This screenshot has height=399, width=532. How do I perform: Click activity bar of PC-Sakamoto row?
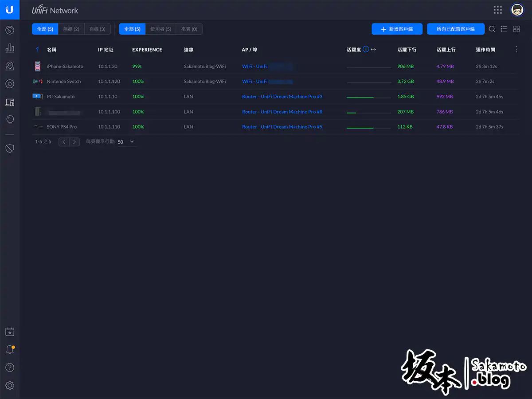coord(368,97)
